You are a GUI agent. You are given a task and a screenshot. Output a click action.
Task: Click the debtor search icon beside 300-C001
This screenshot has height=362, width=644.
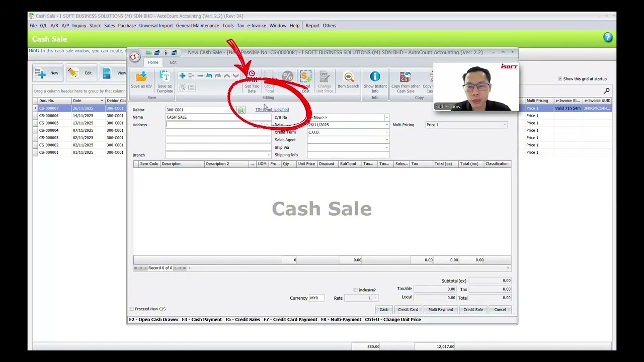point(241,110)
